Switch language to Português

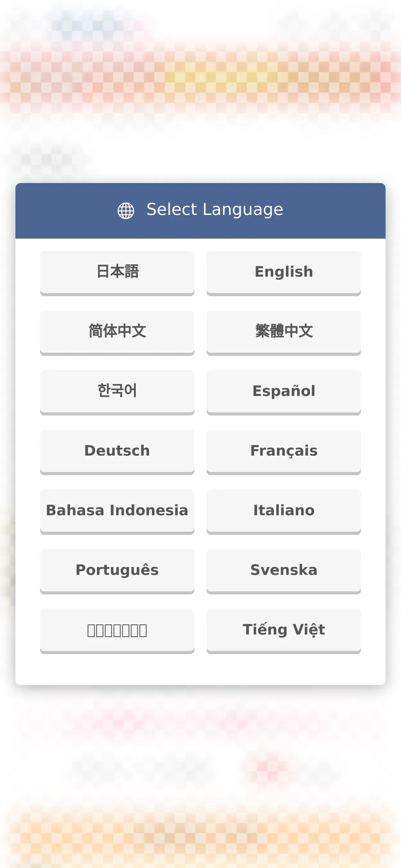pyautogui.click(x=117, y=571)
